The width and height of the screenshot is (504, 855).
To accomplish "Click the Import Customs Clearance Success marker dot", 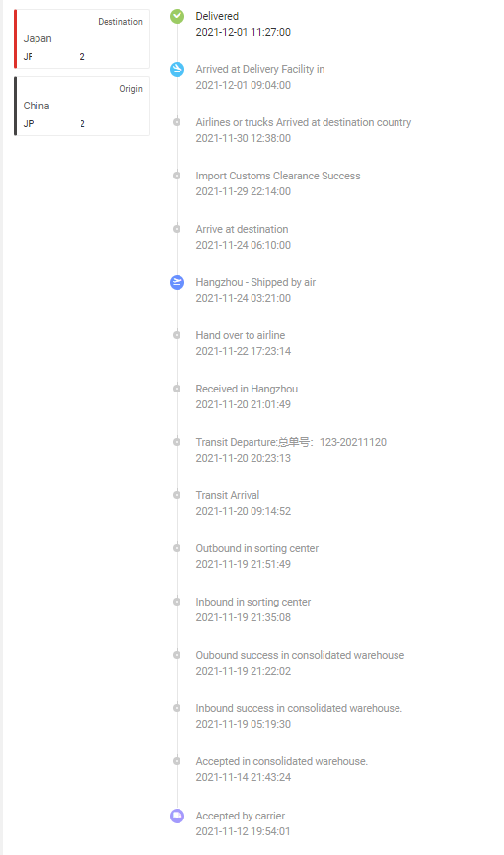I will click(177, 176).
